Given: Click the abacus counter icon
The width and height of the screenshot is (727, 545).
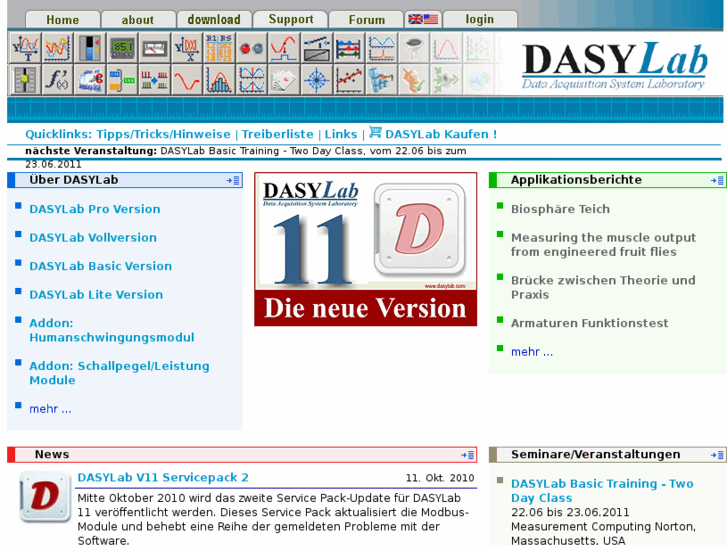Looking at the screenshot, I should click(x=349, y=48).
